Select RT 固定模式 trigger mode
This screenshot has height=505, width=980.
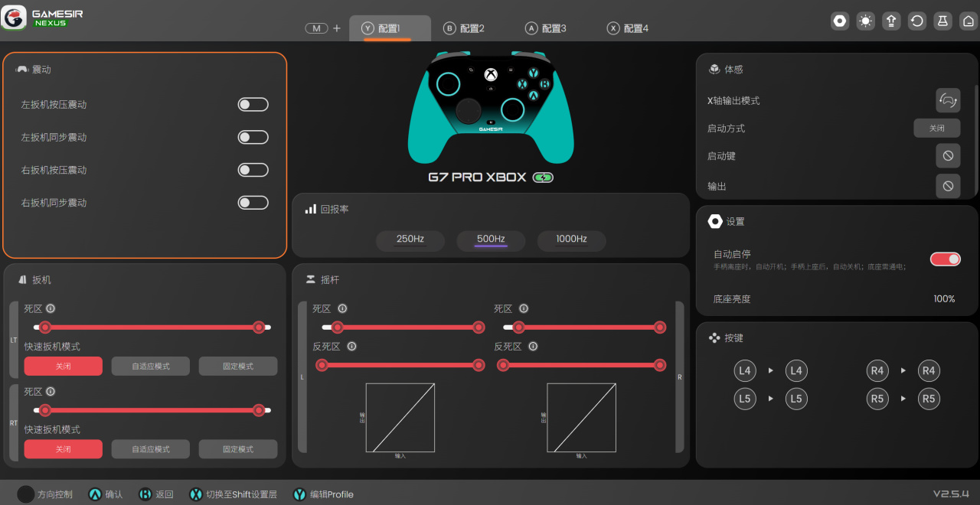coord(238,449)
